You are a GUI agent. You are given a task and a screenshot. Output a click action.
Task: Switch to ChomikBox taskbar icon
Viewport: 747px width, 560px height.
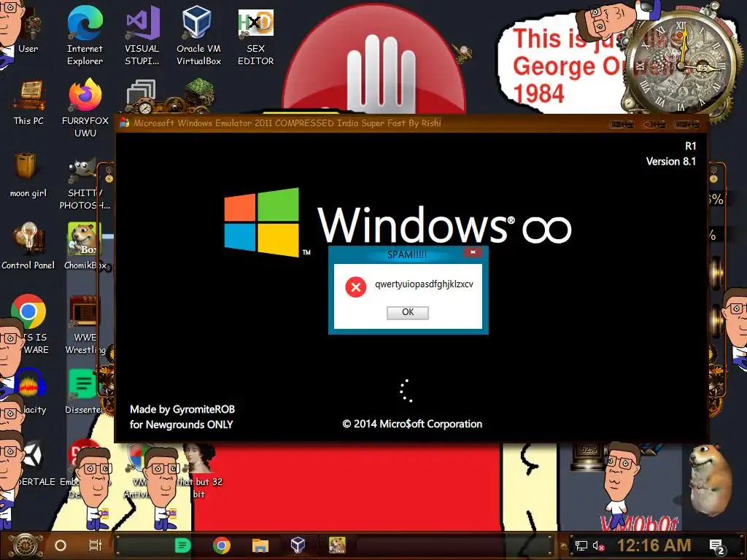pos(337,545)
